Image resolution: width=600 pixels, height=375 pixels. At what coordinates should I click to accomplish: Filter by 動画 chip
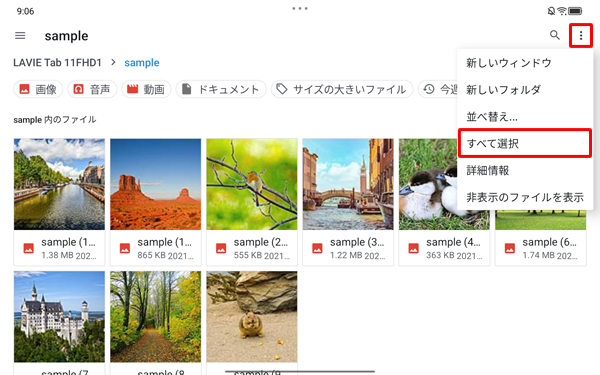pos(146,89)
